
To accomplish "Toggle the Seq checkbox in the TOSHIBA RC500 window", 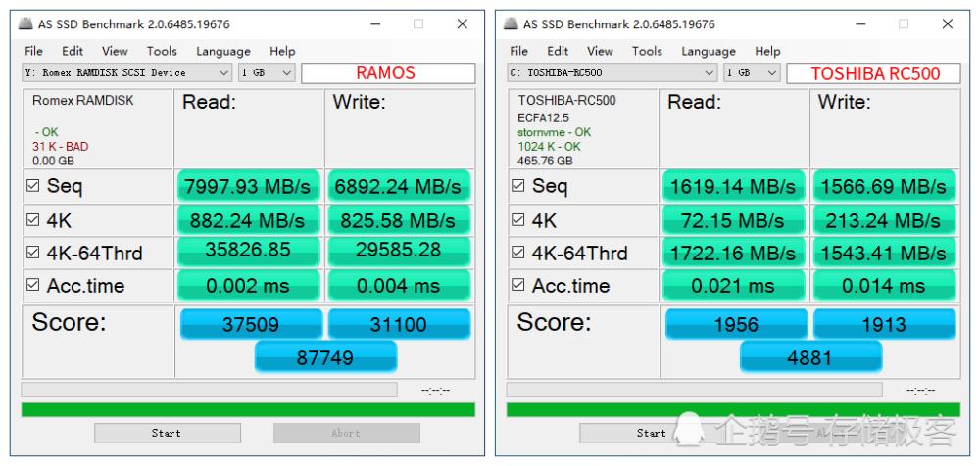I will point(518,186).
